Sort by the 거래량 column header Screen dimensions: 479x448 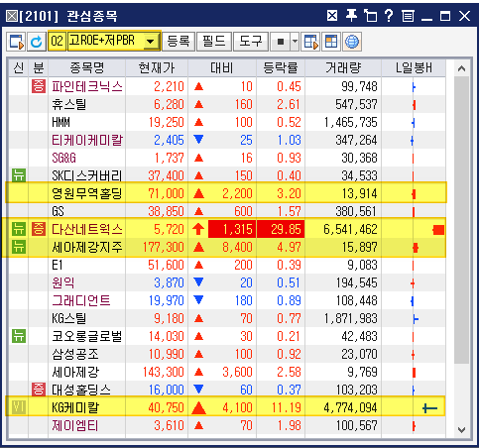(343, 68)
